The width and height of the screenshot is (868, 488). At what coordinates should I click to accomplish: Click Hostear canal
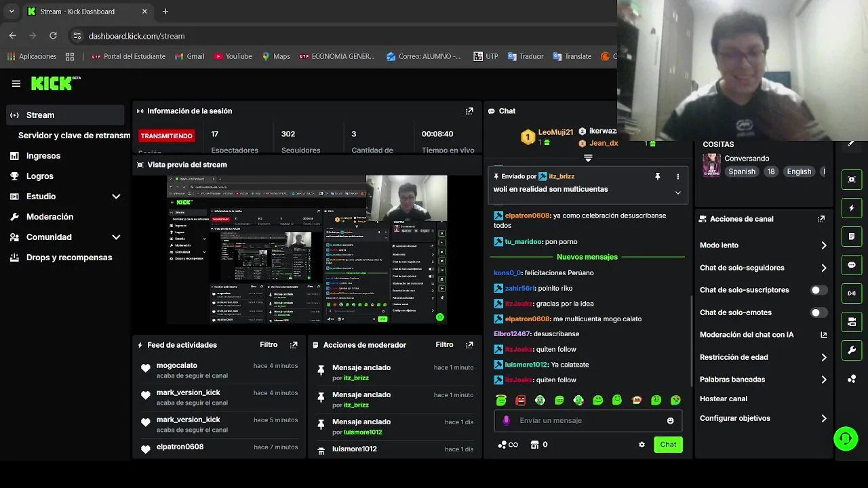coord(724,399)
